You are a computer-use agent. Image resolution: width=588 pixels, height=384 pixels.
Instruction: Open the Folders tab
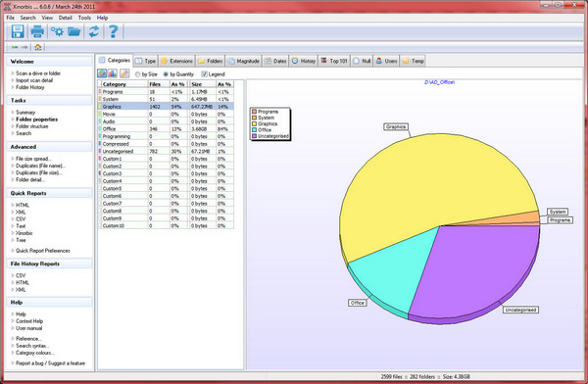coord(210,61)
